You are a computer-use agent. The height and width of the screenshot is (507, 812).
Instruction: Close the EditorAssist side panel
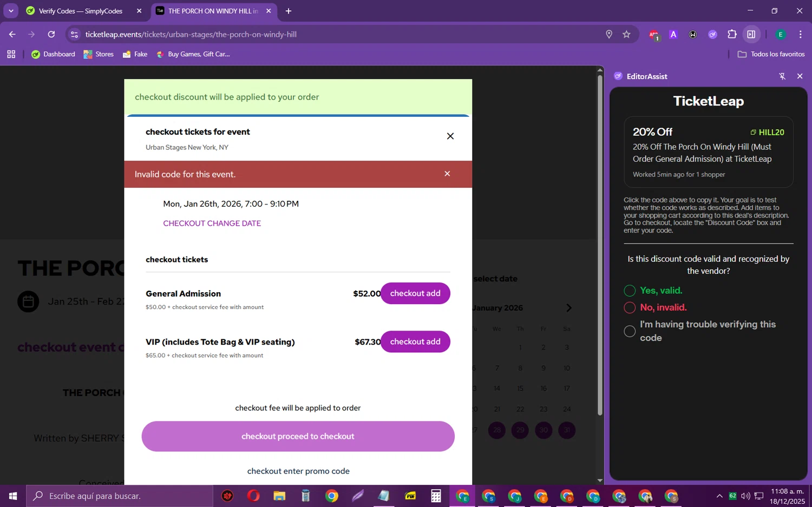(x=800, y=76)
